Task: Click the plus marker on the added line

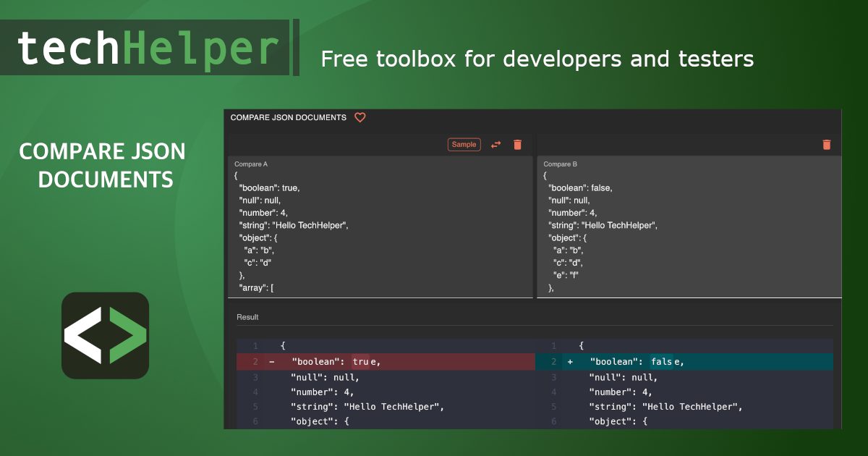Action: click(x=570, y=362)
